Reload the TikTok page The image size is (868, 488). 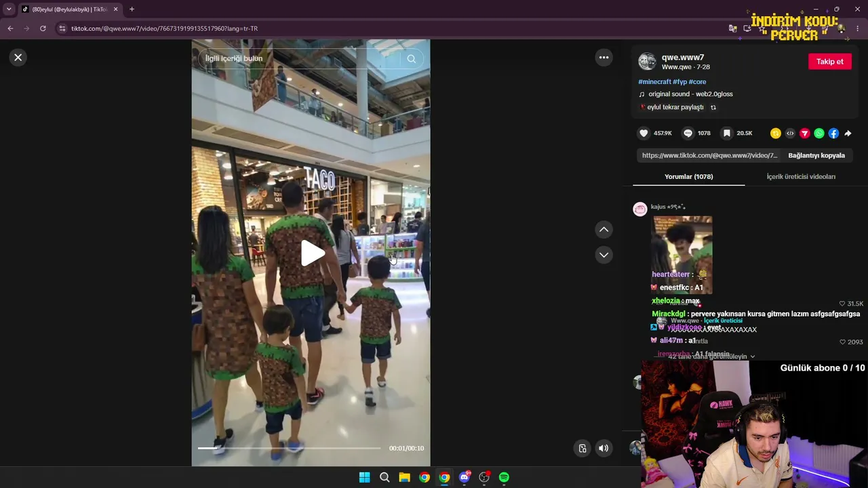click(43, 28)
